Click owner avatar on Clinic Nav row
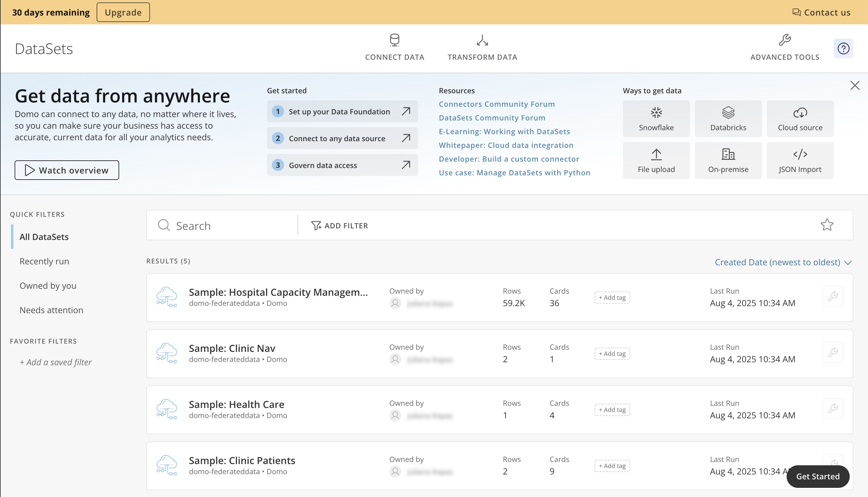The image size is (868, 497). point(395,359)
